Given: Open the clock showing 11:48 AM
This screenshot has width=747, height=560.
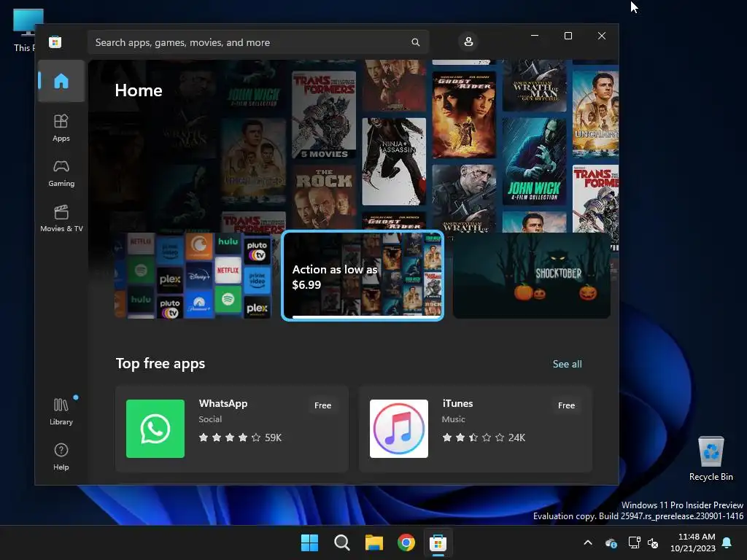Looking at the screenshot, I should pyautogui.click(x=693, y=542).
